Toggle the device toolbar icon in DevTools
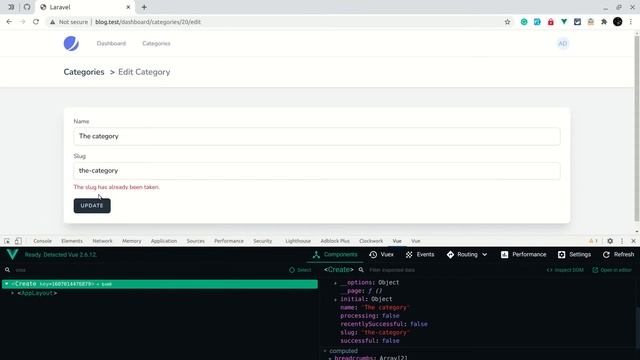 coord(18,241)
